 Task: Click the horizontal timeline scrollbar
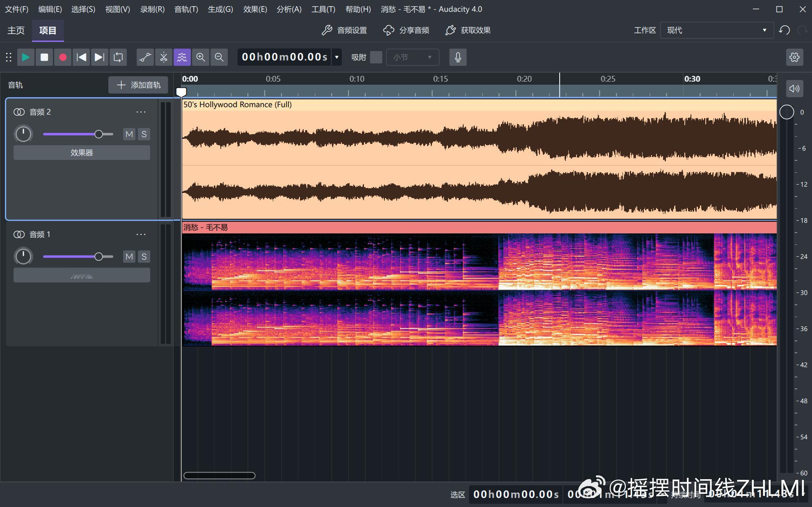tap(220, 475)
